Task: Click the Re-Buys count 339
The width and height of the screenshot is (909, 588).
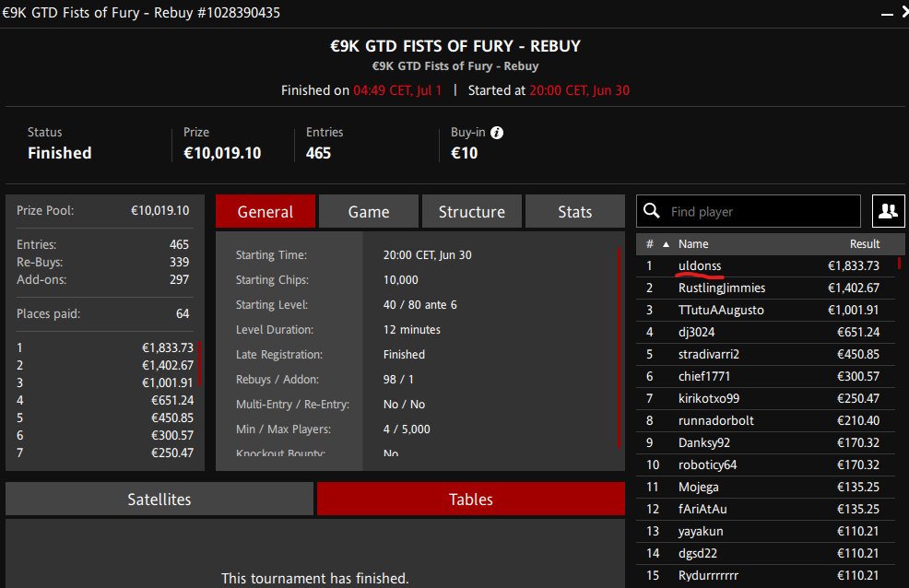Action: [179, 262]
